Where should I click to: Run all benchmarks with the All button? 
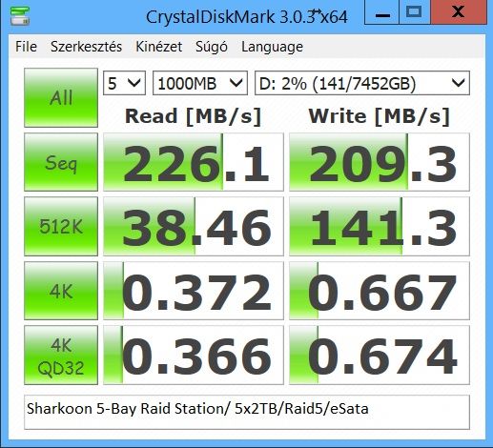pyautogui.click(x=61, y=97)
